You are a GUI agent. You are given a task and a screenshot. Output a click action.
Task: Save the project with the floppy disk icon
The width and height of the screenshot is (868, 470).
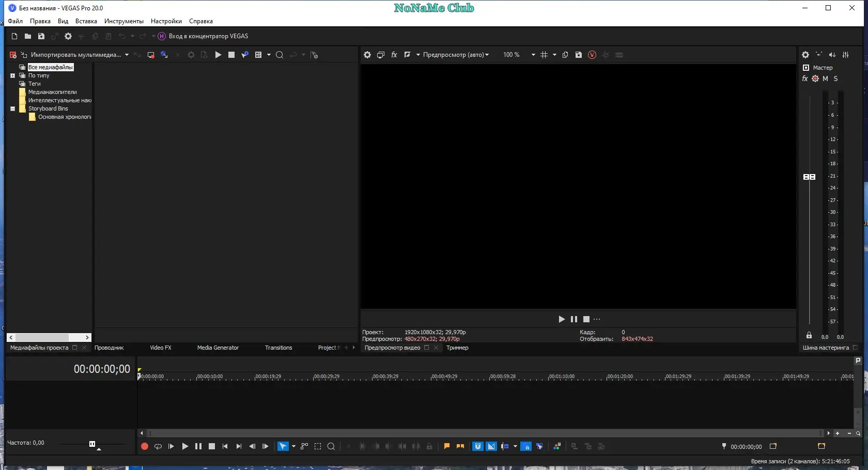click(41, 36)
